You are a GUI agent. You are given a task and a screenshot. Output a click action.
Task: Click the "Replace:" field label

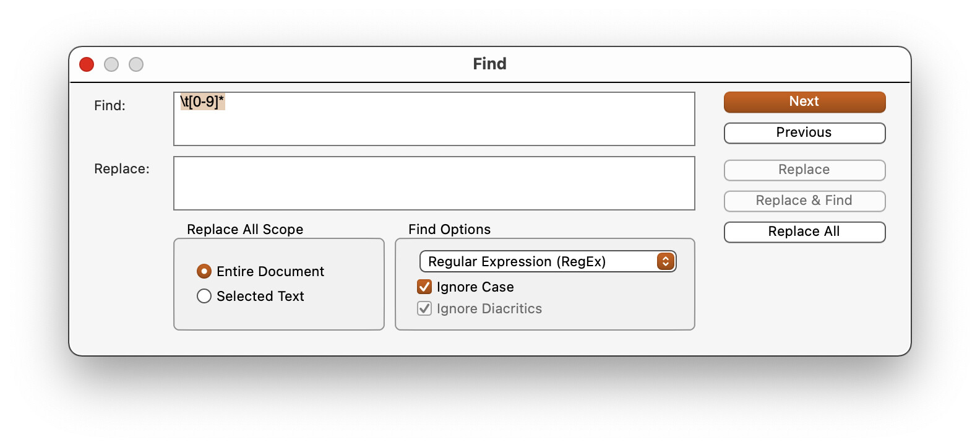point(122,169)
